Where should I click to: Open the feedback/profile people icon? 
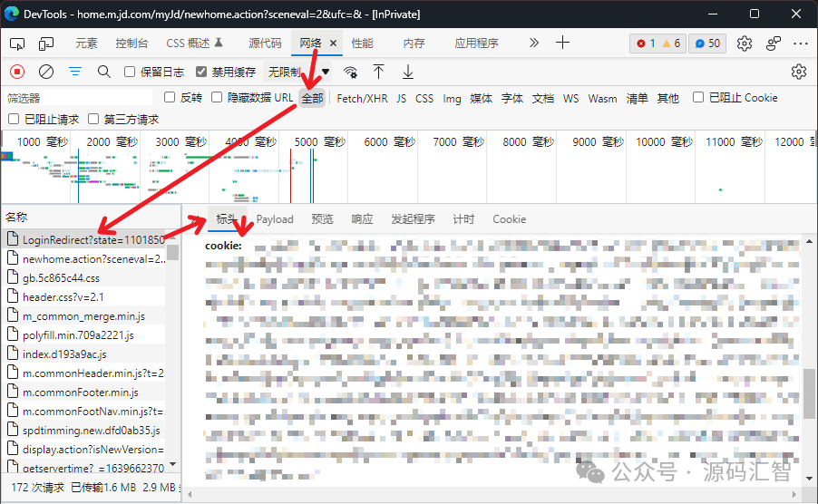point(774,44)
